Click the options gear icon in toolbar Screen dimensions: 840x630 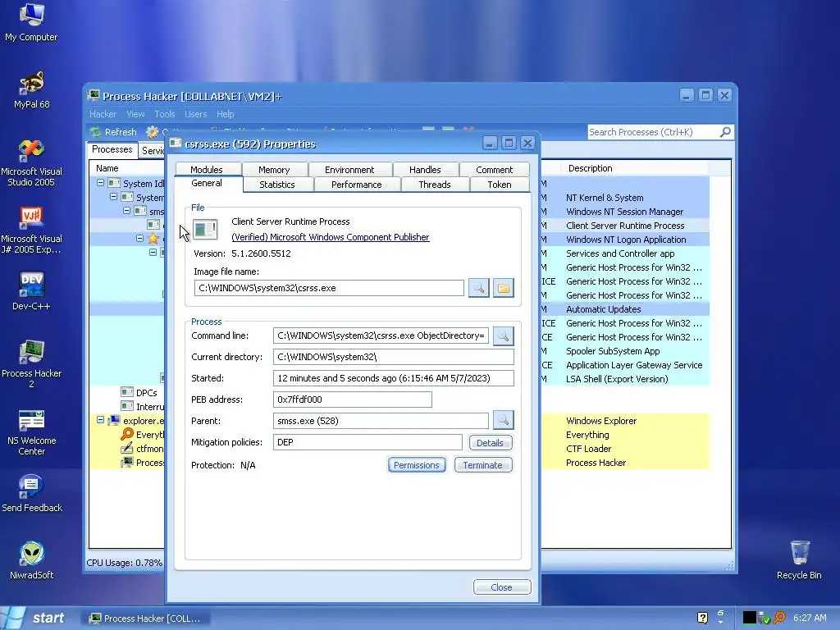(x=152, y=132)
